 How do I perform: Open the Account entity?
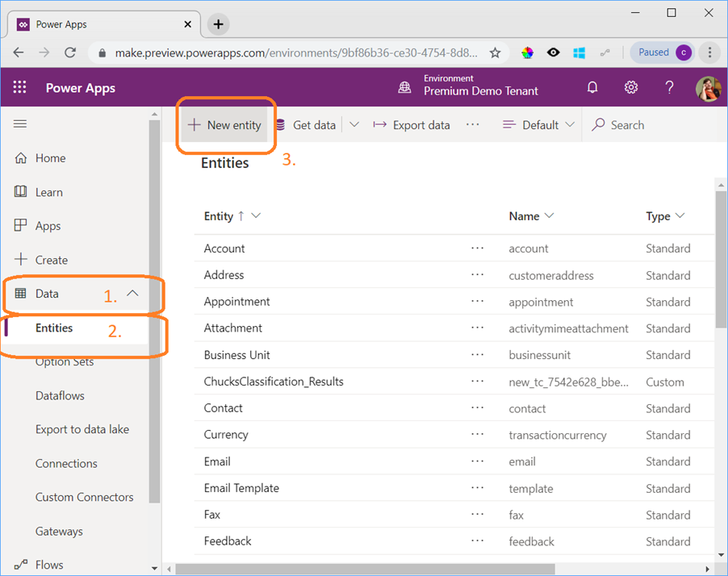tap(224, 248)
